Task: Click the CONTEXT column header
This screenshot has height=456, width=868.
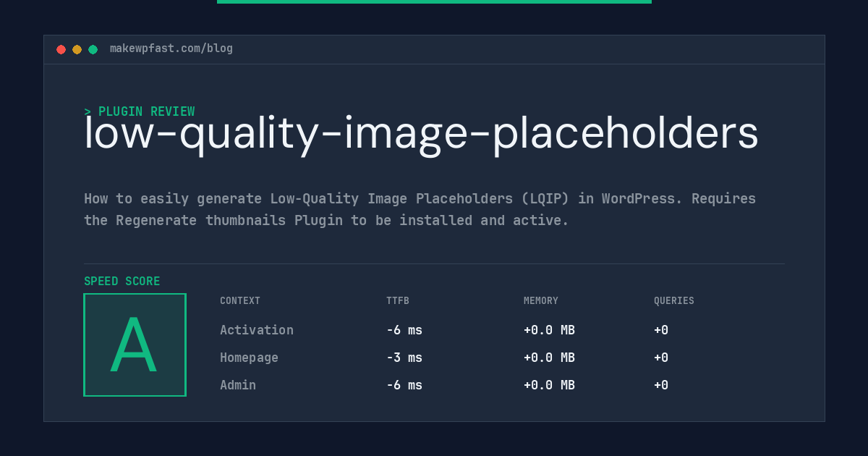Action: point(240,301)
